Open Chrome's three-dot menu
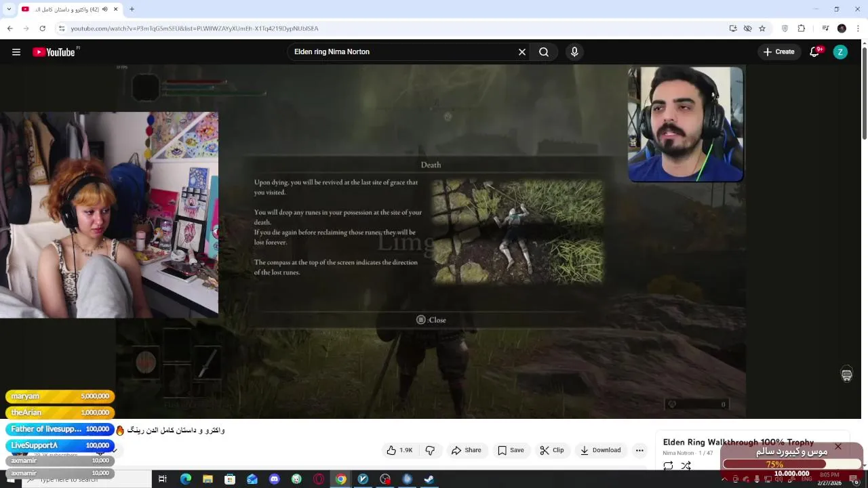 [858, 28]
